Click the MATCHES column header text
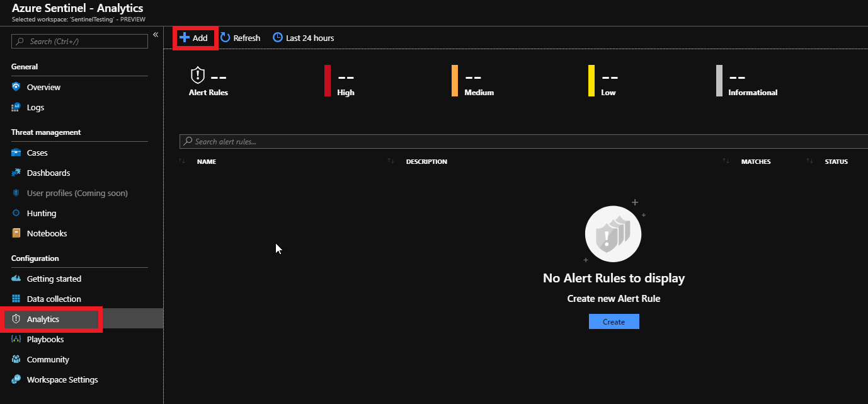This screenshot has width=868, height=404. 756,161
